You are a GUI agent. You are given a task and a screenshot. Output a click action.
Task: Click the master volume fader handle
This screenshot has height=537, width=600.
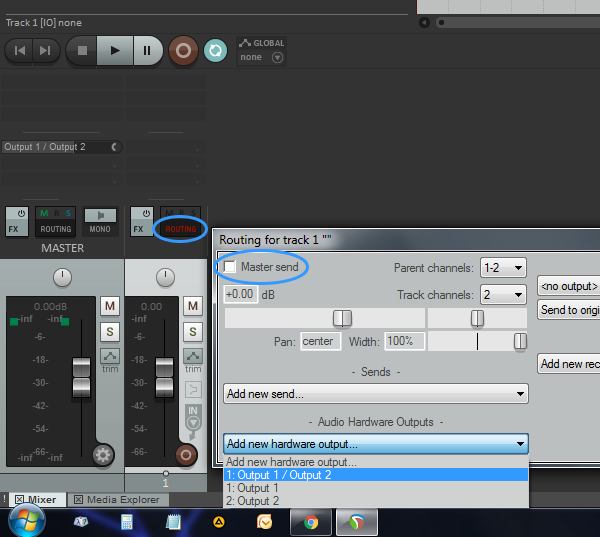83,380
